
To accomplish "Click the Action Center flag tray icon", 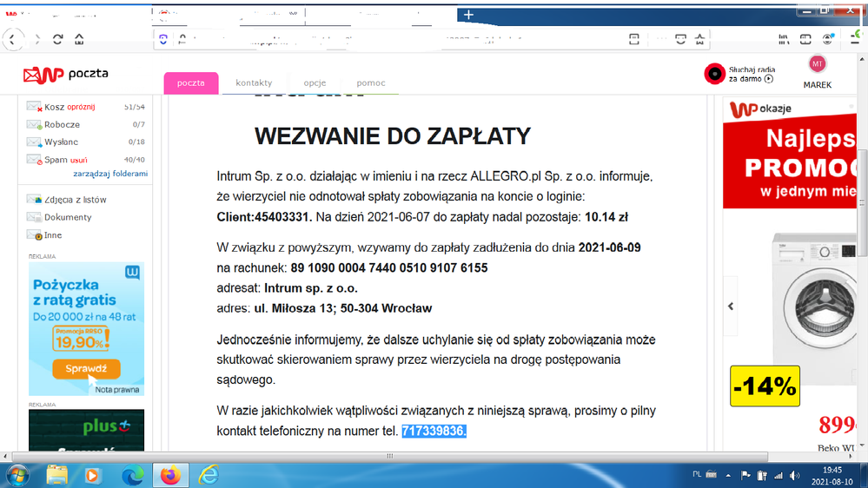I will [745, 475].
